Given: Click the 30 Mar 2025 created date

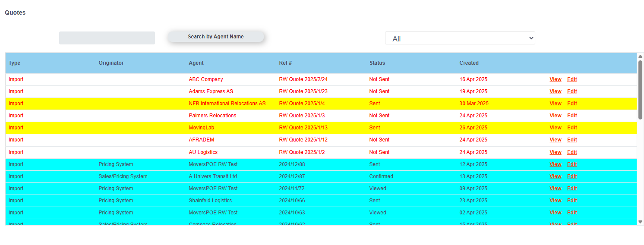Looking at the screenshot, I should click(474, 104).
